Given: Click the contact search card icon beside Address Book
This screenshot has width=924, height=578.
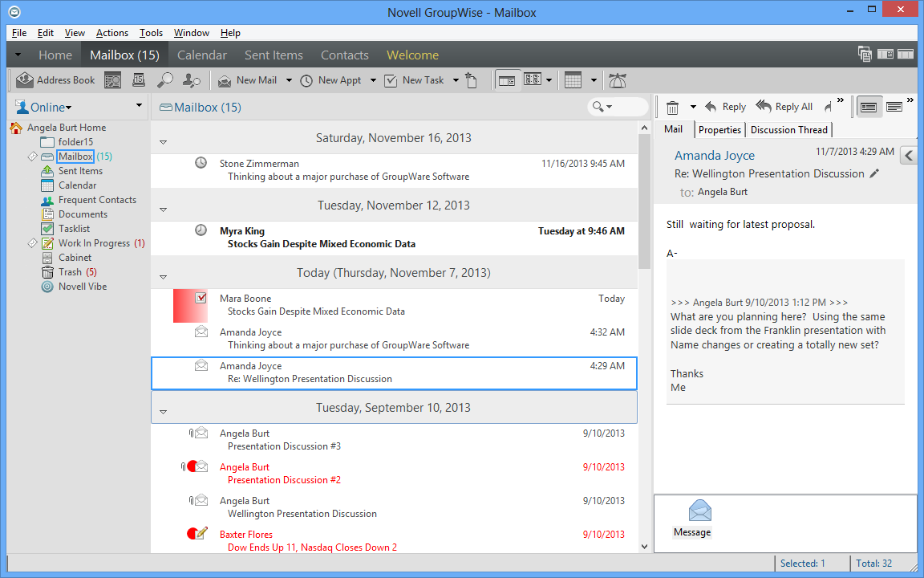Looking at the screenshot, I should pyautogui.click(x=112, y=80).
